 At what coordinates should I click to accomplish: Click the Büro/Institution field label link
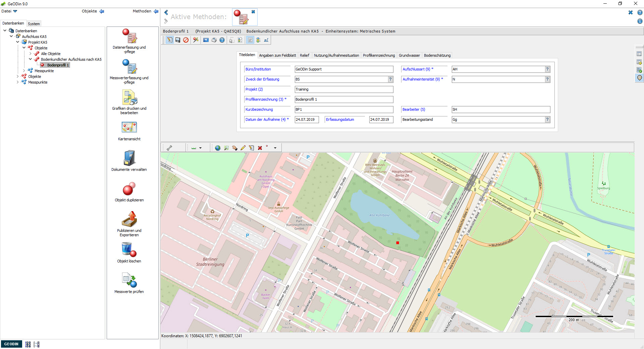click(258, 69)
